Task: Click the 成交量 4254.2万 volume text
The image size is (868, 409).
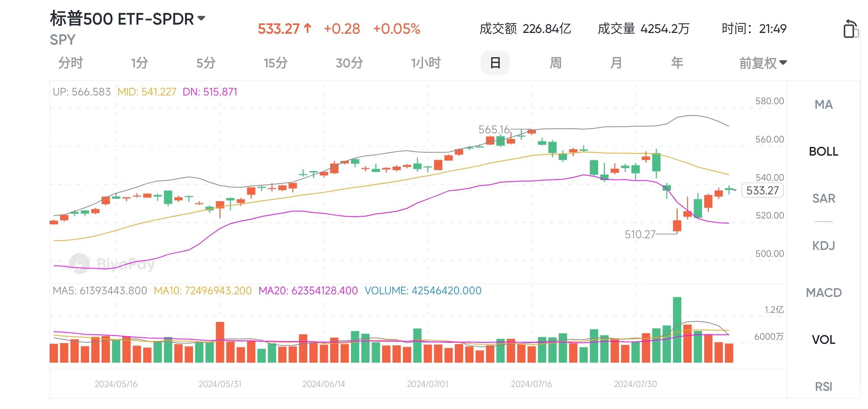Action: pyautogui.click(x=643, y=29)
